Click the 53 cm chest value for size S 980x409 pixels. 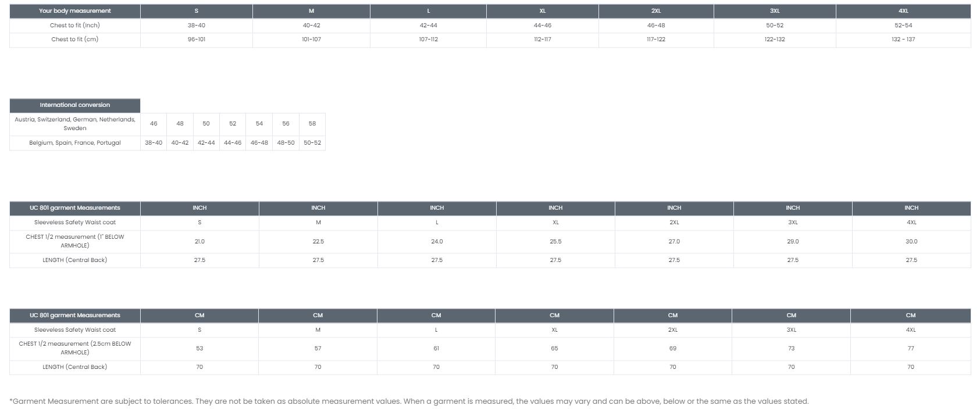coord(199,349)
